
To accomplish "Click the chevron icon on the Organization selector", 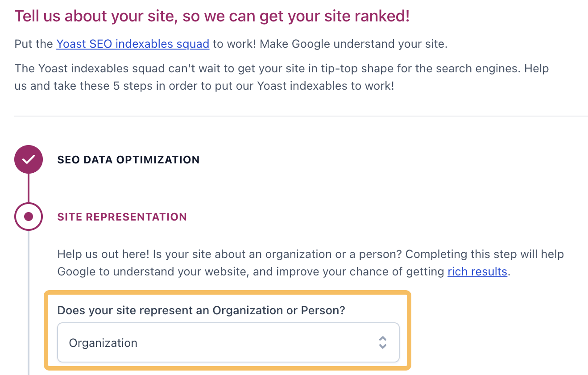I will click(x=383, y=342).
